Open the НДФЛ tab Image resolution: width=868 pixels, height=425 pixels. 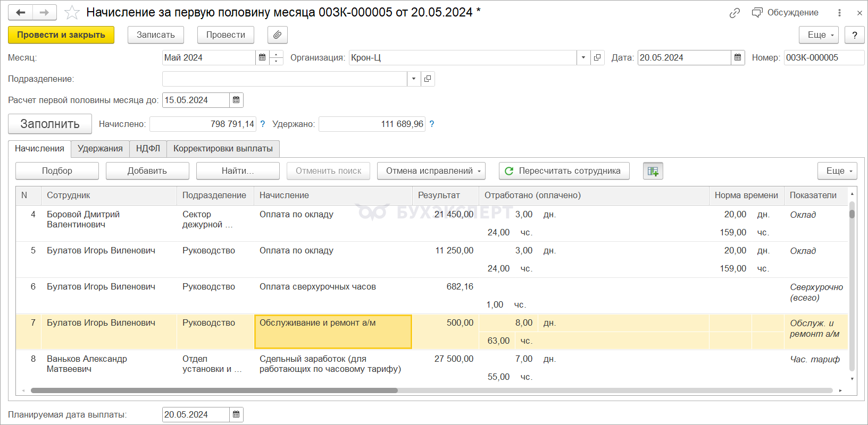click(x=148, y=149)
